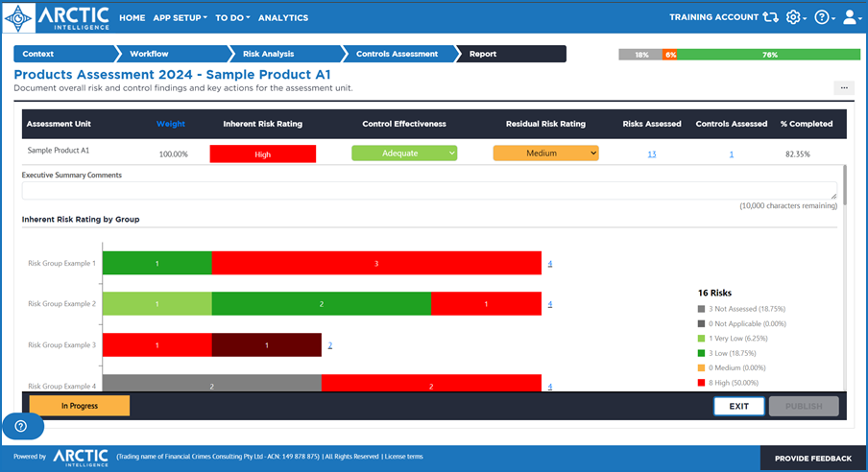Click the Controls Assessed 1 link
The image size is (868, 472).
coord(732,154)
